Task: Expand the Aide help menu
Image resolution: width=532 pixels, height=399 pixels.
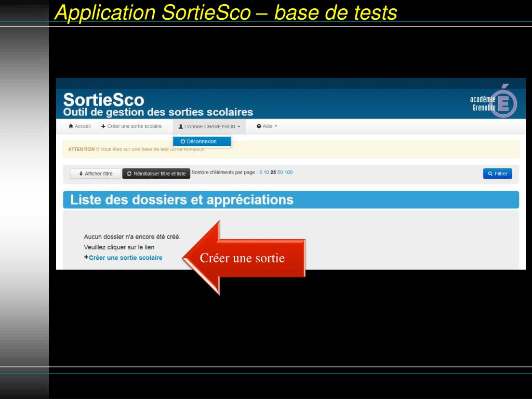Action: click(267, 126)
